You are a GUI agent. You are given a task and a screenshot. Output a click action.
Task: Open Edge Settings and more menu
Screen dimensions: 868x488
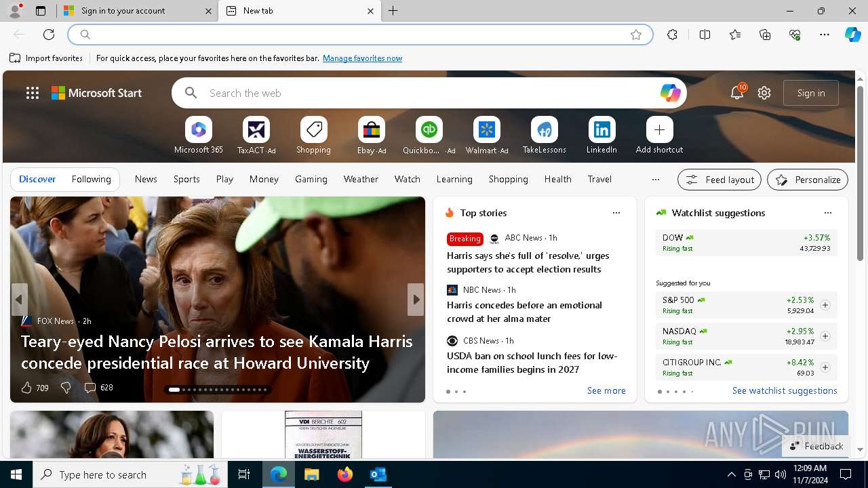click(x=825, y=35)
